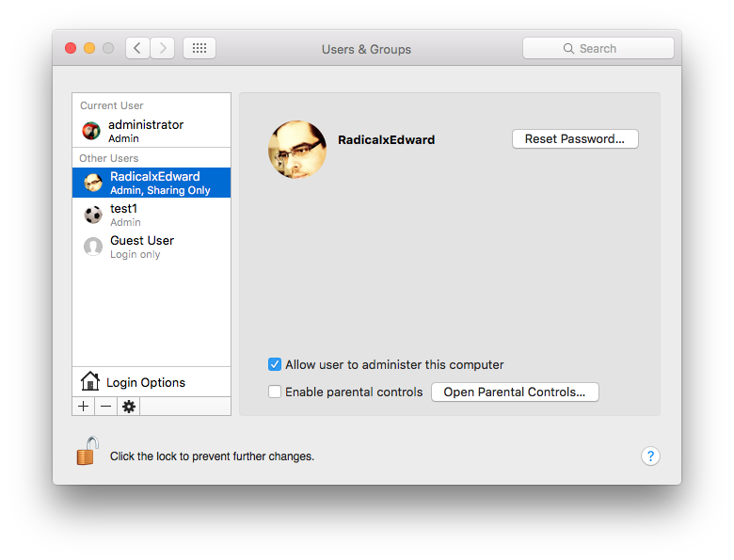
Task: Click administrator's parrot avatar
Action: pos(91,131)
